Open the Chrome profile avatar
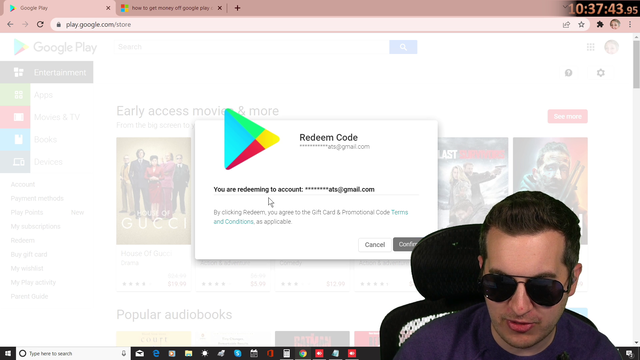This screenshot has height=360, width=640. 615,24
